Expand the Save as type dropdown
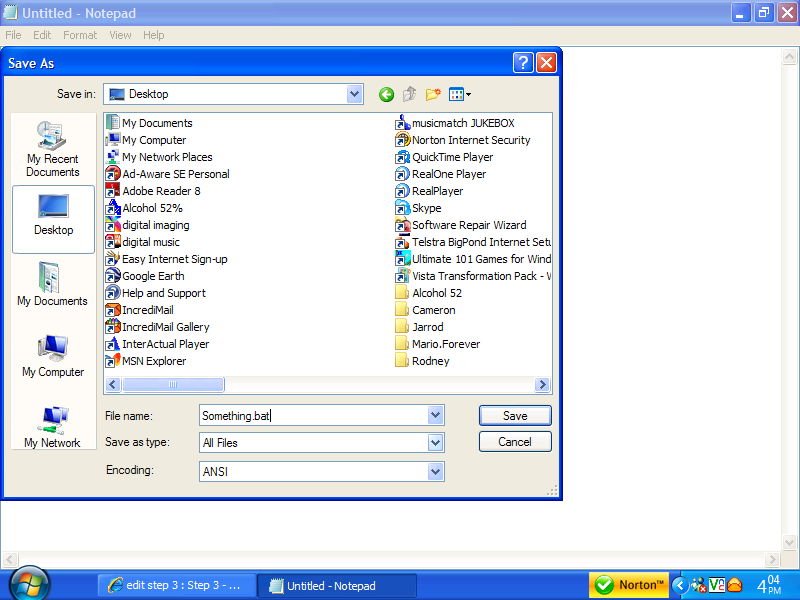This screenshot has width=800, height=600. 435,443
